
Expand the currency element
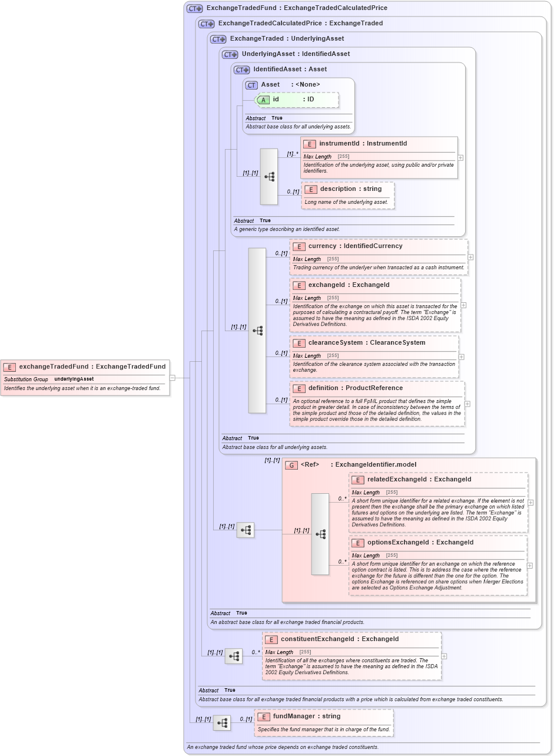pos(471,257)
